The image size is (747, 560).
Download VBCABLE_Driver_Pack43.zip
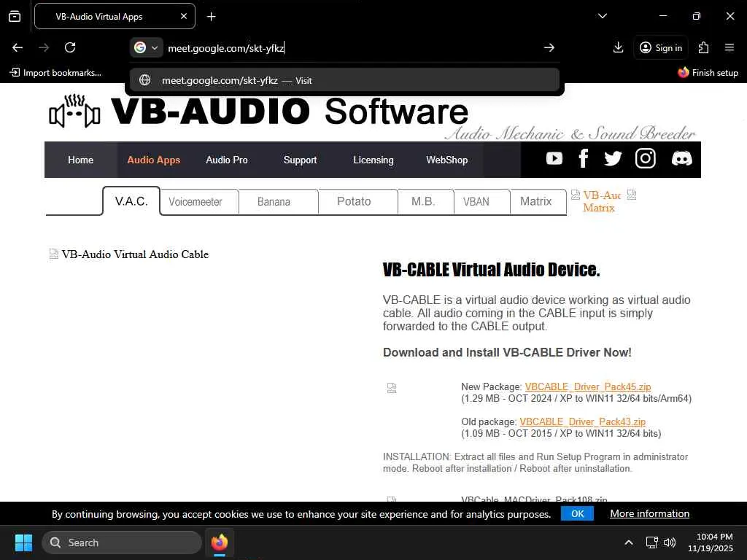583,422
